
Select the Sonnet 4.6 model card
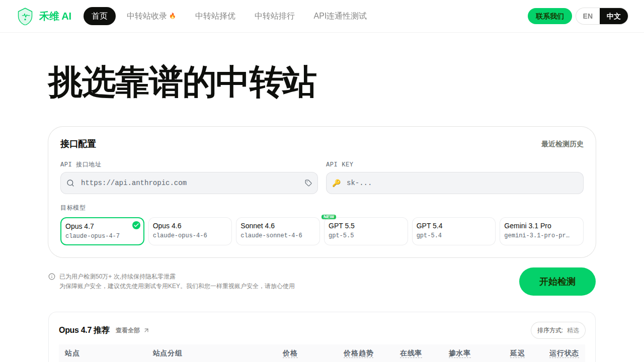point(278,231)
